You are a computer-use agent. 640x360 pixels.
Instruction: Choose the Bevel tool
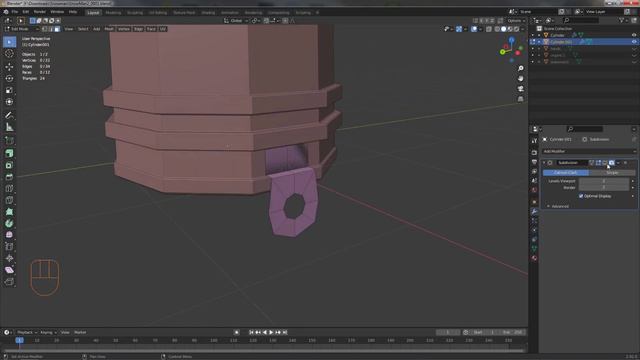(x=9, y=177)
